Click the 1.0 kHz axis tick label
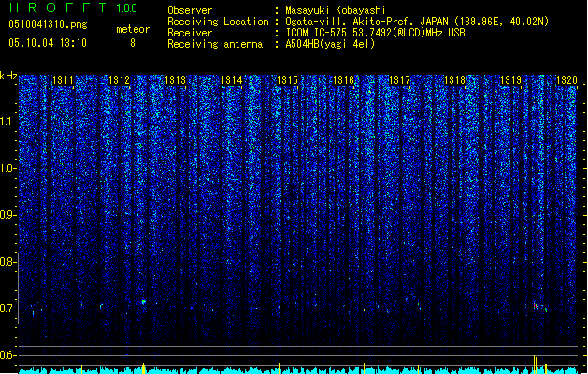 [7, 168]
